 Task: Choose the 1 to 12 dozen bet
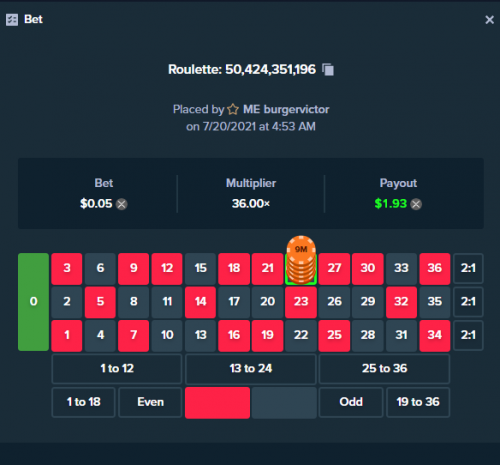pyautogui.click(x=117, y=369)
